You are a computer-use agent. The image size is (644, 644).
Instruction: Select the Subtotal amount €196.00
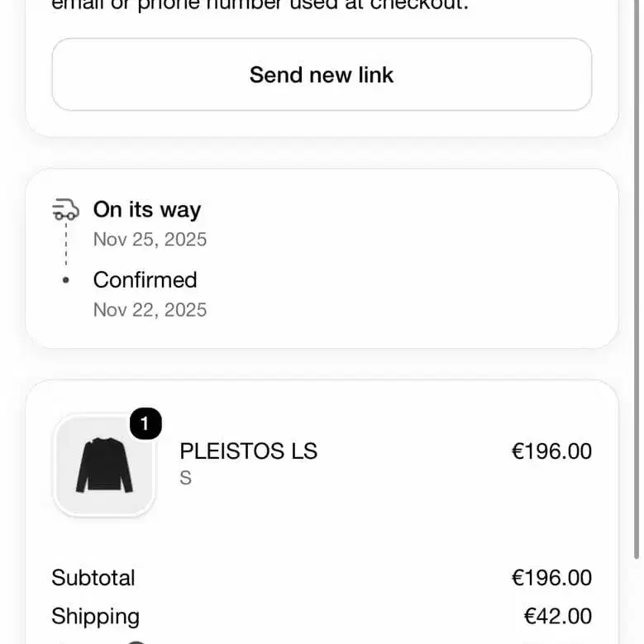[551, 578]
